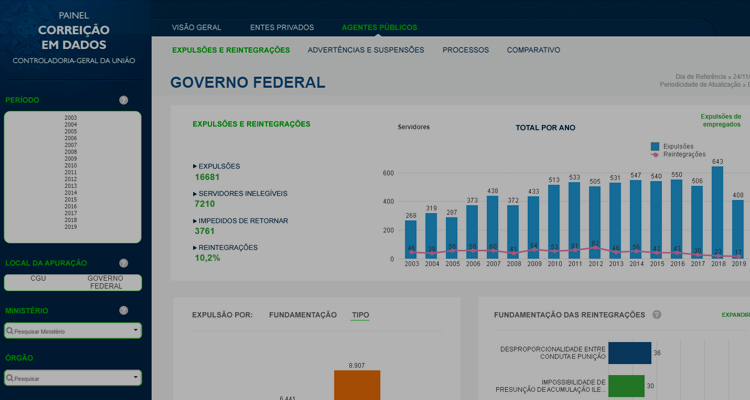Switch expulsão chart to Fundamentação view
The image size is (750, 400).
tap(302, 315)
